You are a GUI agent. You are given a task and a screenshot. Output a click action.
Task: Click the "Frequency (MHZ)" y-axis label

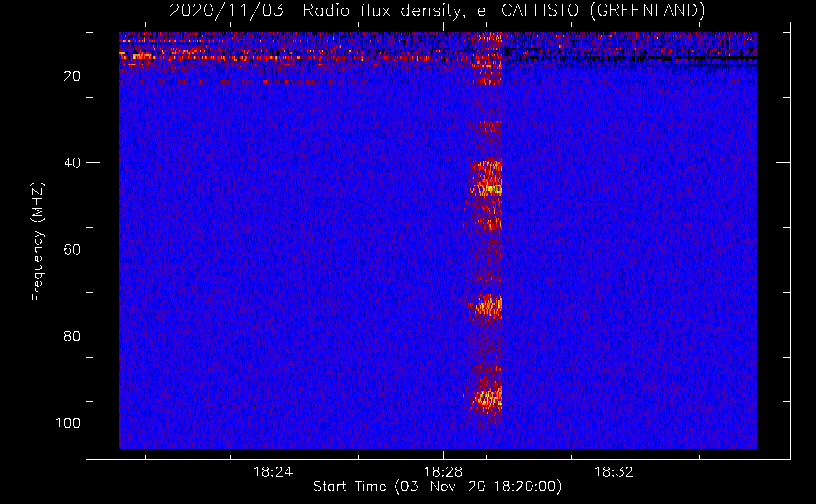pyautogui.click(x=38, y=242)
